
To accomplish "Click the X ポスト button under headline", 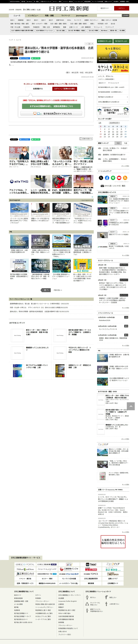I will point(14,58).
